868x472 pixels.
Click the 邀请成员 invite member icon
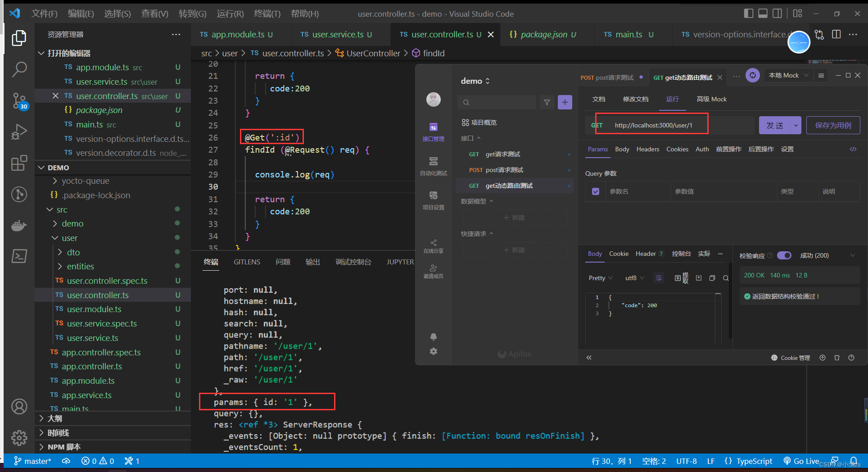(x=433, y=270)
